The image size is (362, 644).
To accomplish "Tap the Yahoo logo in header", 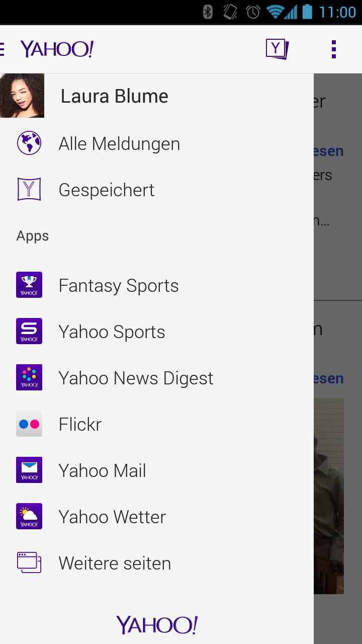I will tap(57, 49).
